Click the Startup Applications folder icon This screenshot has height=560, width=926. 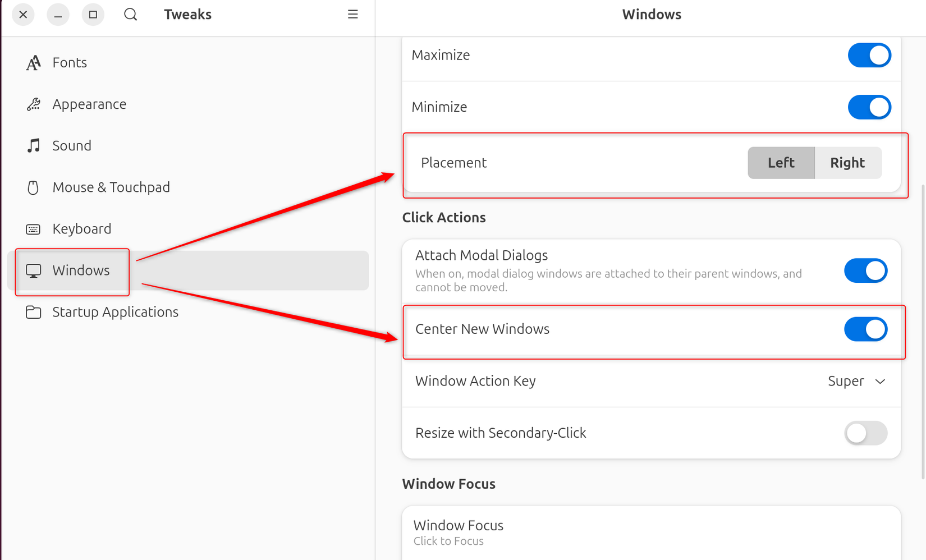[33, 312]
